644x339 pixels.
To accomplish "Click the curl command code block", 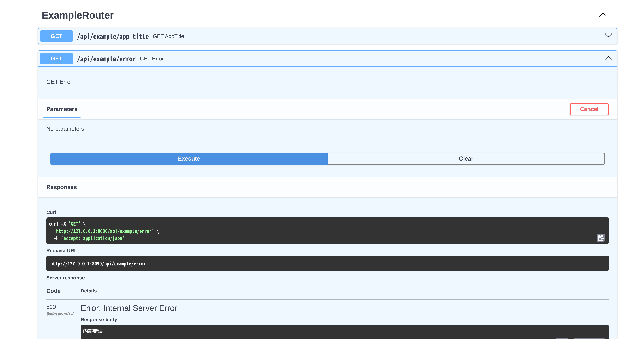I will [x=327, y=231].
